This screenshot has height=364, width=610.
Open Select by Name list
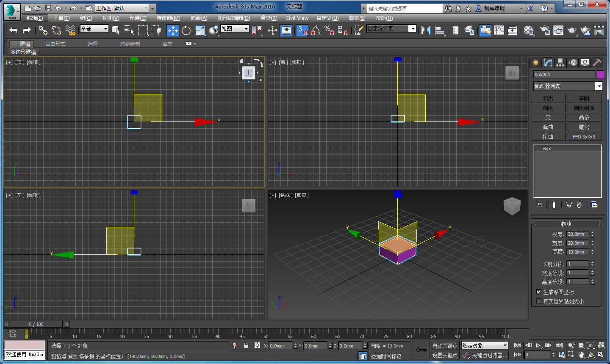pos(129,30)
